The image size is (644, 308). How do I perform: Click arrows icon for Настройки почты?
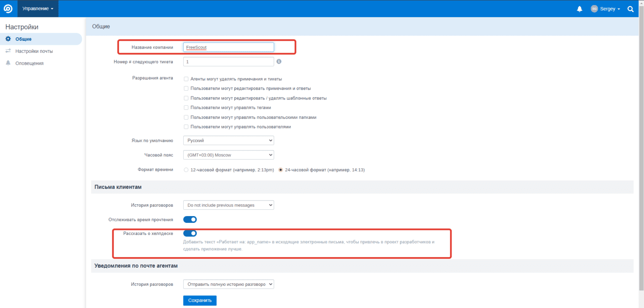[8, 51]
